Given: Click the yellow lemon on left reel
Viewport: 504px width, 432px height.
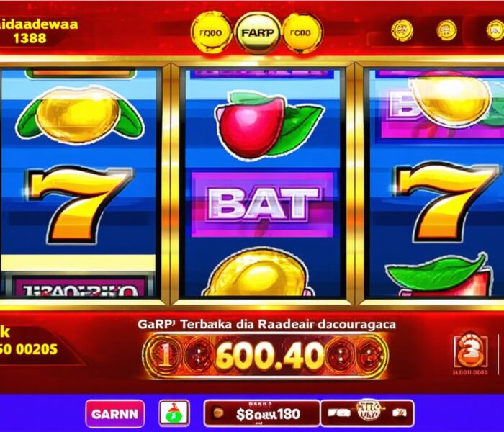Looking at the screenshot, I should tap(79, 114).
